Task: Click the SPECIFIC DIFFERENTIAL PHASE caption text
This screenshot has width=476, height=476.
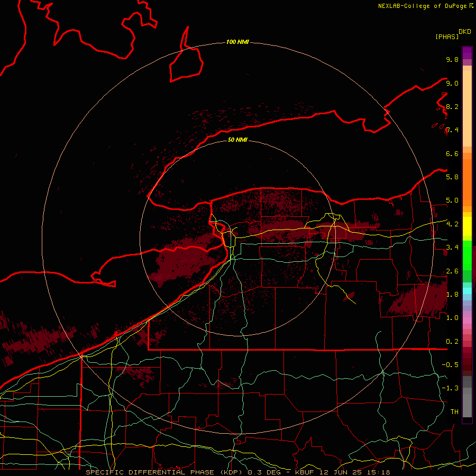Action: point(150,472)
